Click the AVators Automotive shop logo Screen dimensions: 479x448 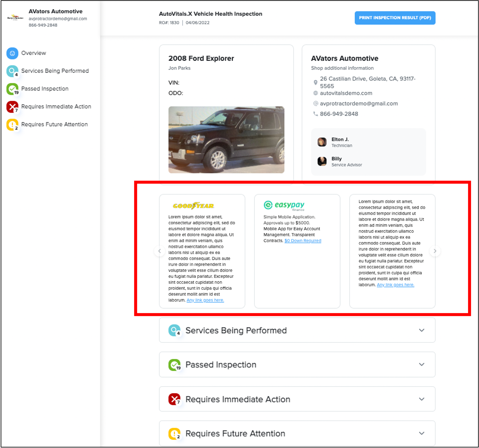(x=15, y=18)
